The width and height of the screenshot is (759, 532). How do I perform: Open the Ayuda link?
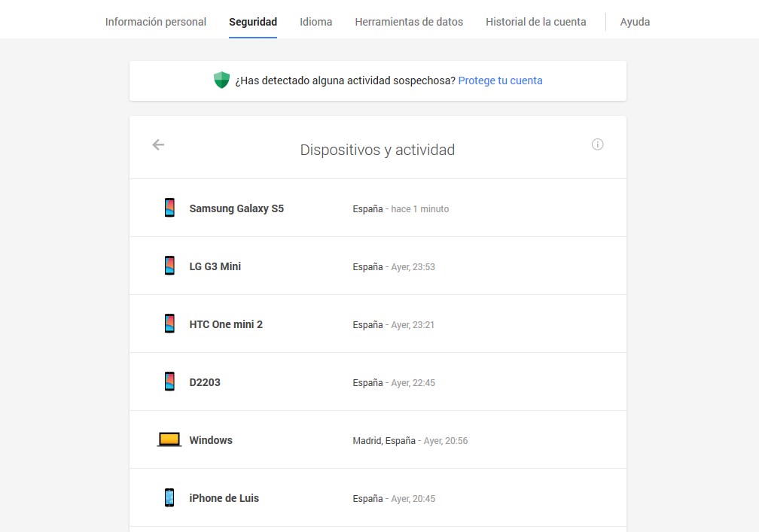(635, 22)
